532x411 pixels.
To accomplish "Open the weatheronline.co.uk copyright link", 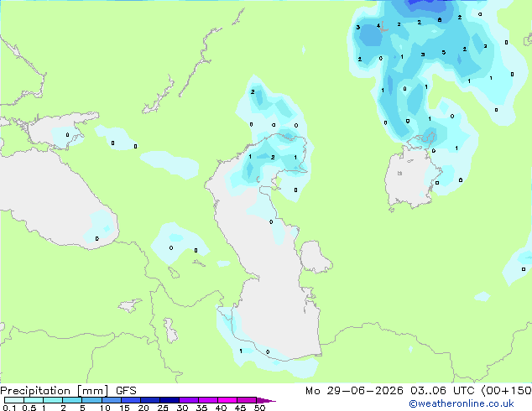I will coord(462,403).
